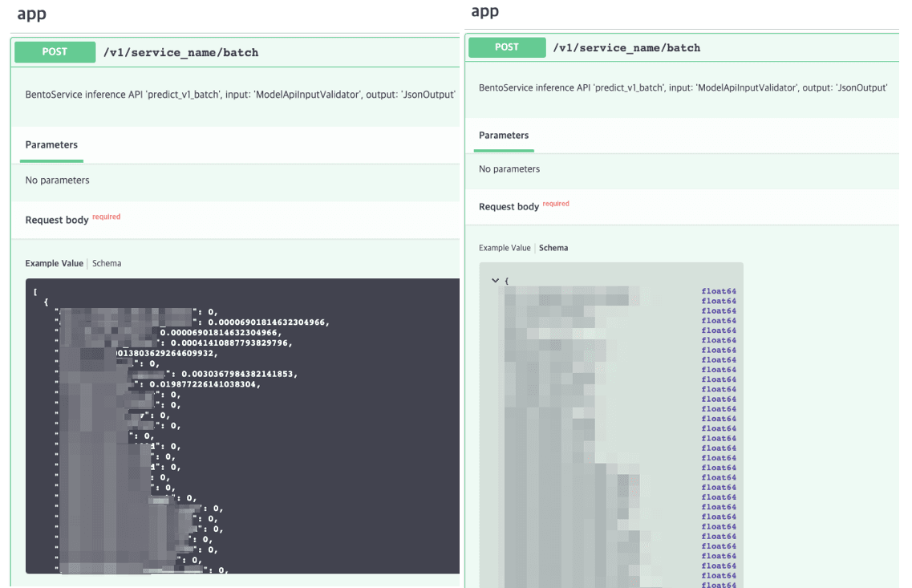Collapse the schema object using the chevron arrow
Screen dimensions: 912x588
[x=495, y=281]
